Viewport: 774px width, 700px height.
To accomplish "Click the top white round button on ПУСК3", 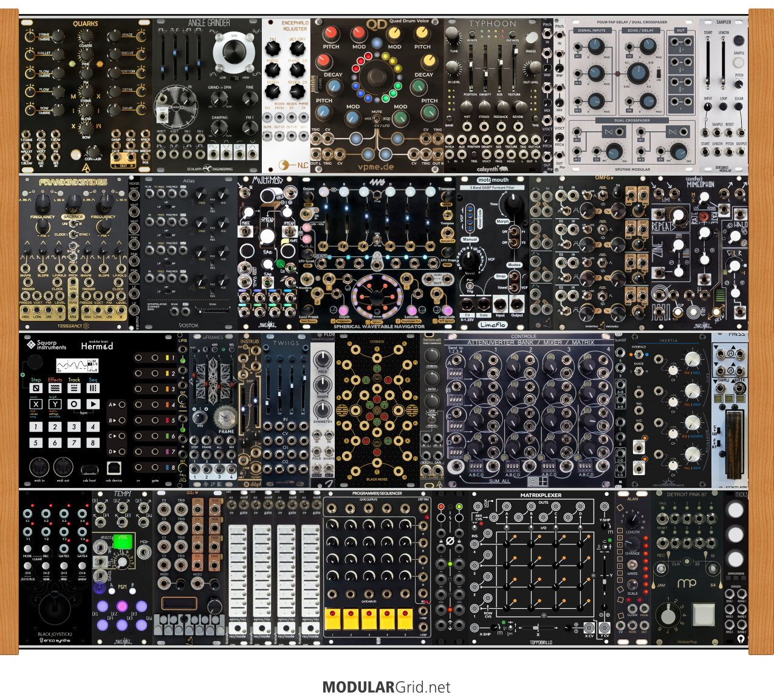I will pyautogui.click(x=735, y=510).
